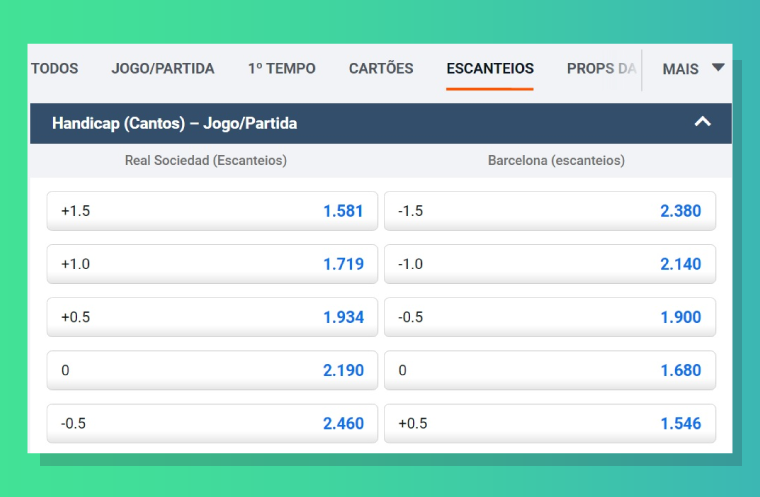The width and height of the screenshot is (760, 497).
Task: Select Real Sociedad +1.0 odds 1.719
Action: click(x=212, y=264)
